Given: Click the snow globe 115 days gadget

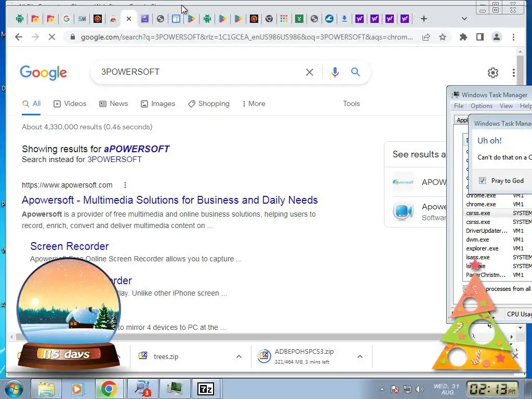Looking at the screenshot, I should pyautogui.click(x=69, y=315).
